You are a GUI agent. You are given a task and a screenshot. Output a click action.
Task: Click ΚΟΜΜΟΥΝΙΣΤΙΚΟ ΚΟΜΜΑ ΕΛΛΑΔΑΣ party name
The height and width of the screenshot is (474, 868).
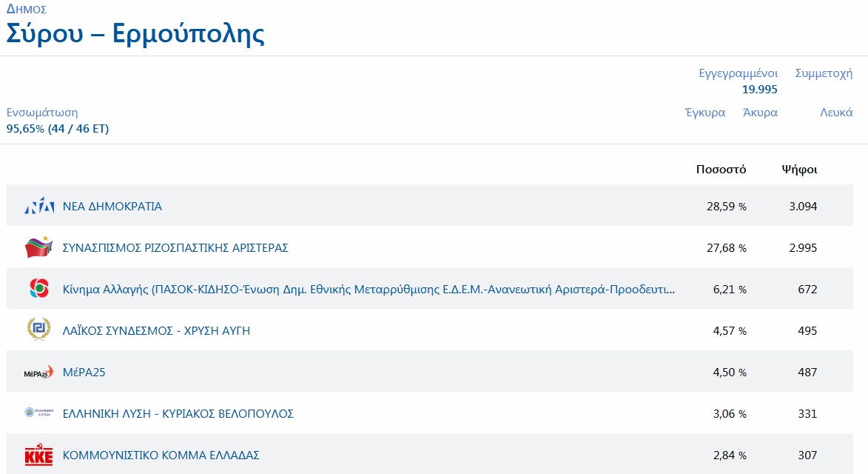161,455
